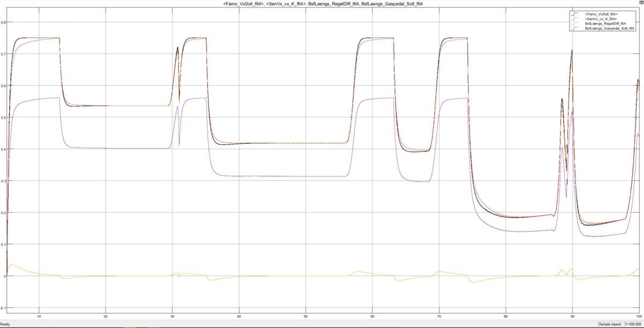Screen dimensions: 644x328
Task: Click the black line swatch in legend
Action: 575,14
